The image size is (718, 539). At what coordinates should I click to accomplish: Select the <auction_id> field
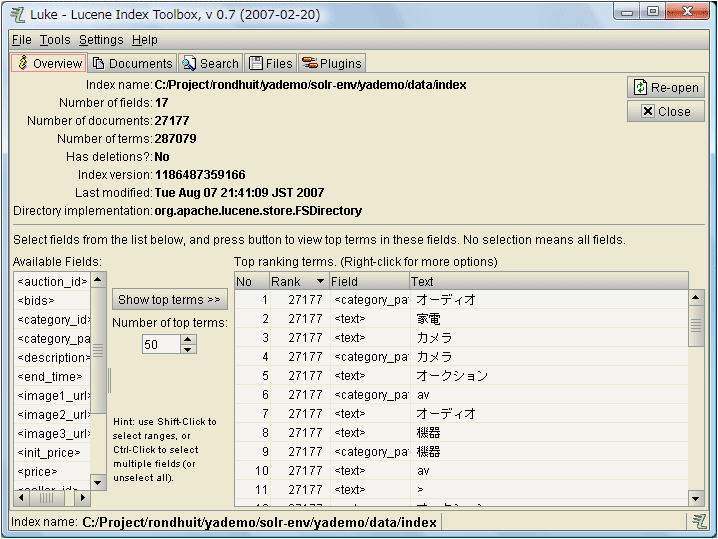(x=52, y=281)
